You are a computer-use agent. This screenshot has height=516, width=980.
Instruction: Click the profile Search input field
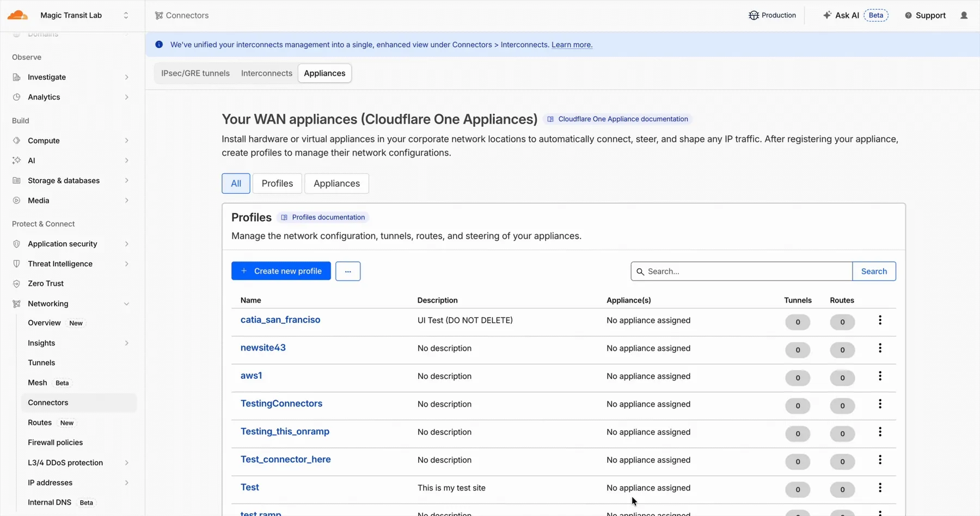point(742,271)
